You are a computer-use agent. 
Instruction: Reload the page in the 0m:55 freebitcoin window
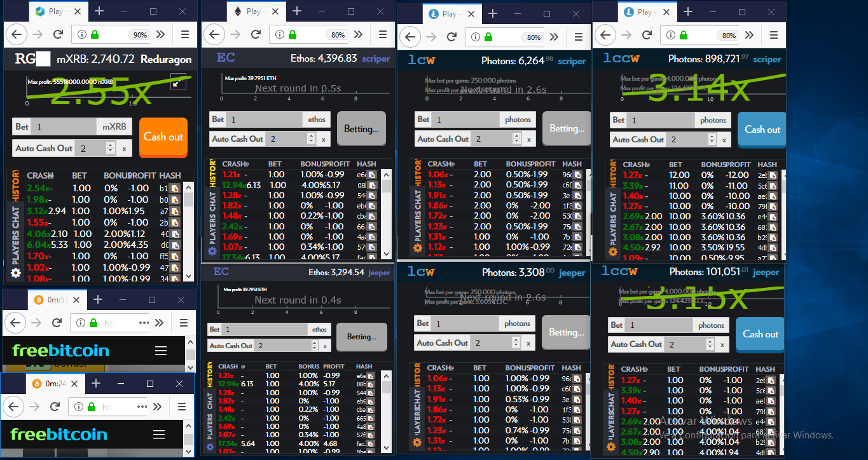coord(56,322)
